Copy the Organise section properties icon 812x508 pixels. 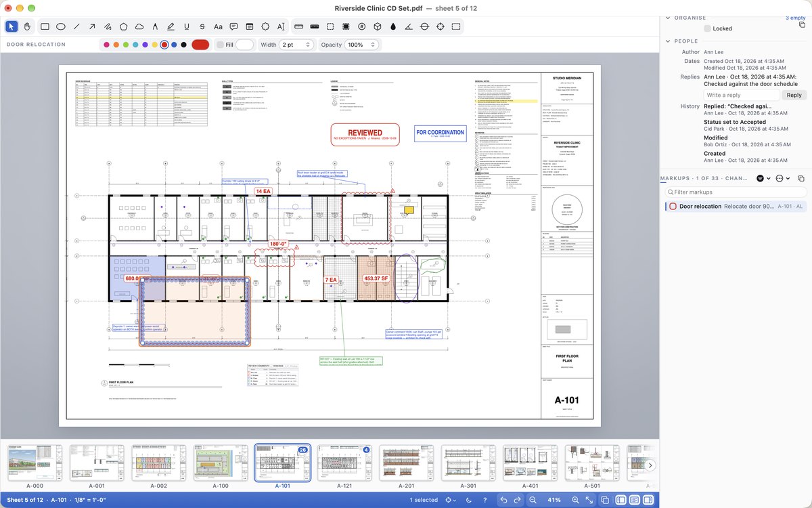(802, 25)
